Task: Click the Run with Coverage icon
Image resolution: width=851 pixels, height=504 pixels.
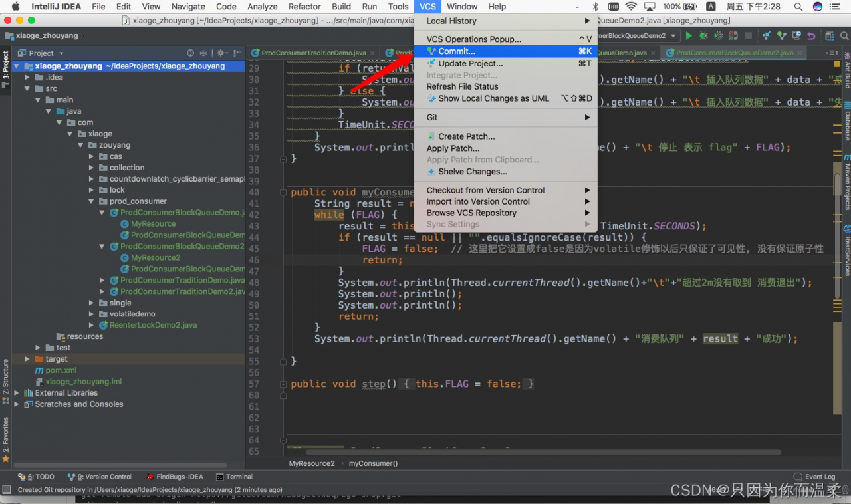Action: point(719,36)
